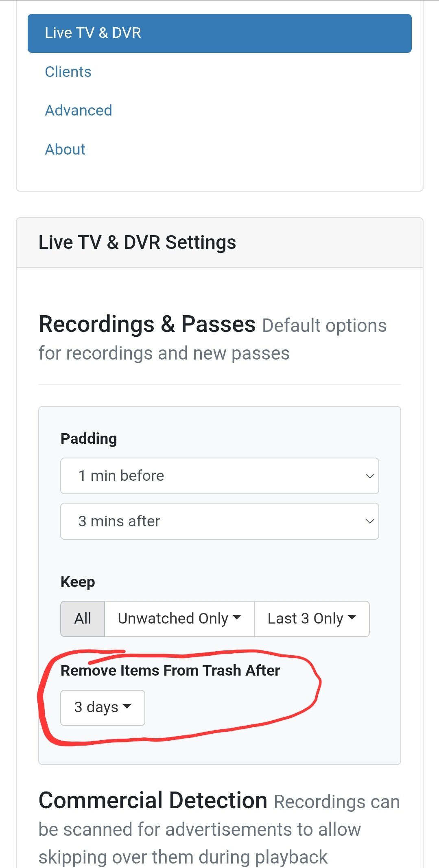The width and height of the screenshot is (439, 868).
Task: Click the Live TV & DVR Settings header
Action: click(137, 242)
